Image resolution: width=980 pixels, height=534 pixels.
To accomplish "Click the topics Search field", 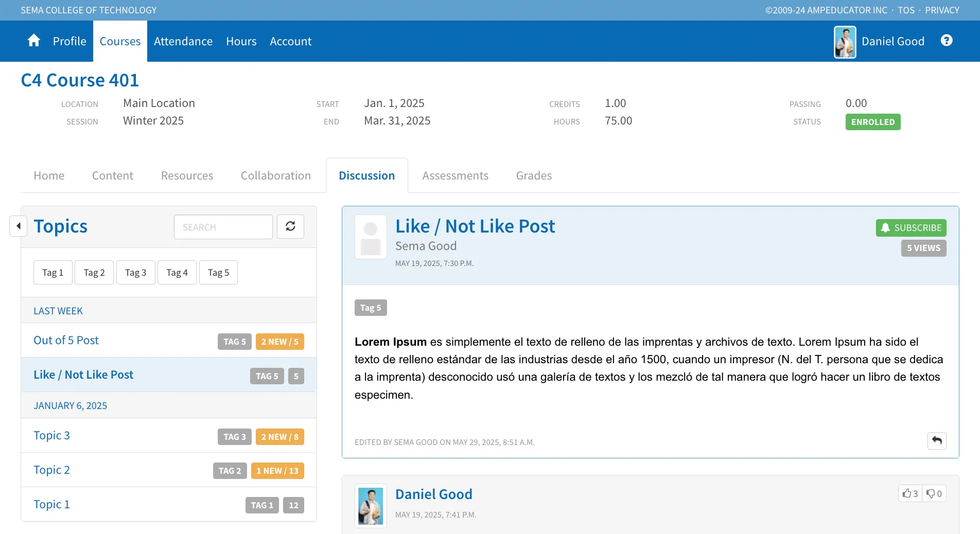I will pyautogui.click(x=223, y=227).
